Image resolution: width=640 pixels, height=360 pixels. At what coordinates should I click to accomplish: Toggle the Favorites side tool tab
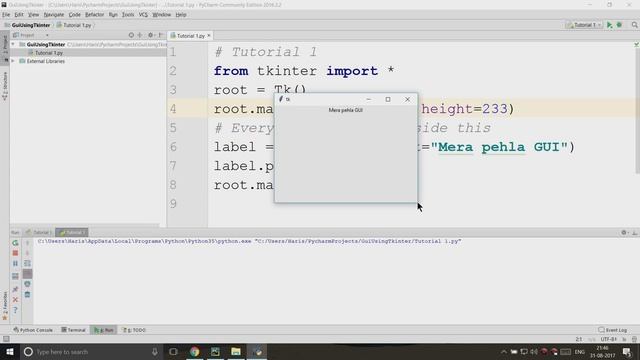pos(5,305)
